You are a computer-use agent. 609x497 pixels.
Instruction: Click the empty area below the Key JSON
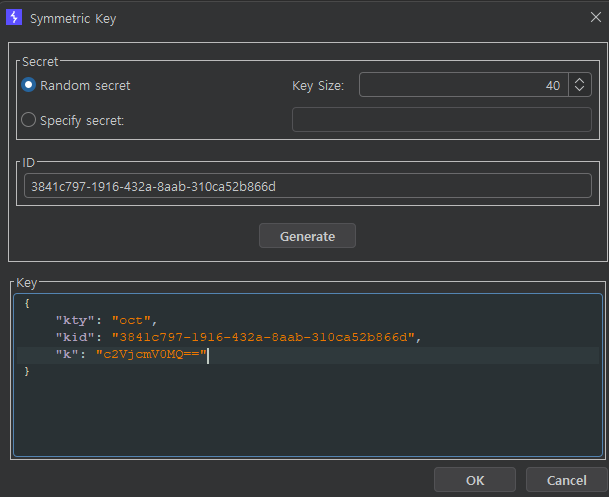pyautogui.click(x=300, y=420)
